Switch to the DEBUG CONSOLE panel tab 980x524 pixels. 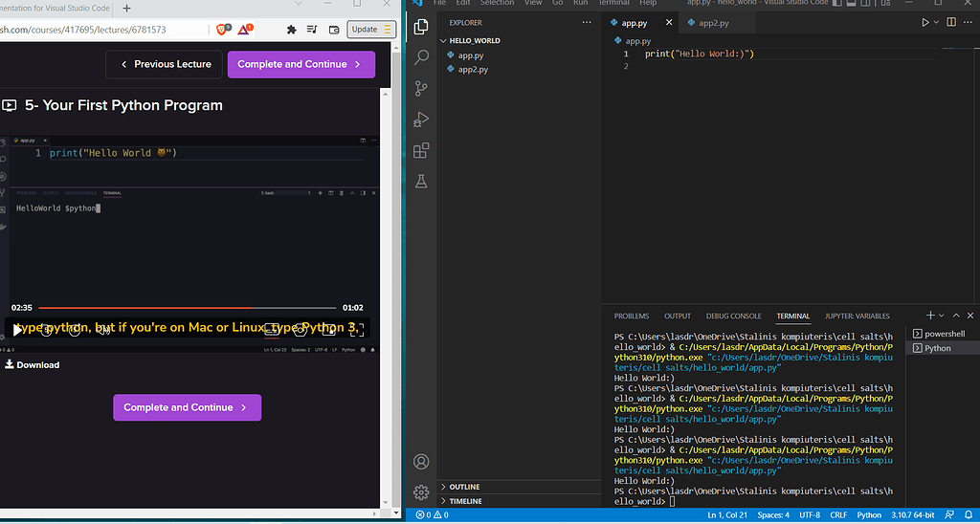pos(733,316)
